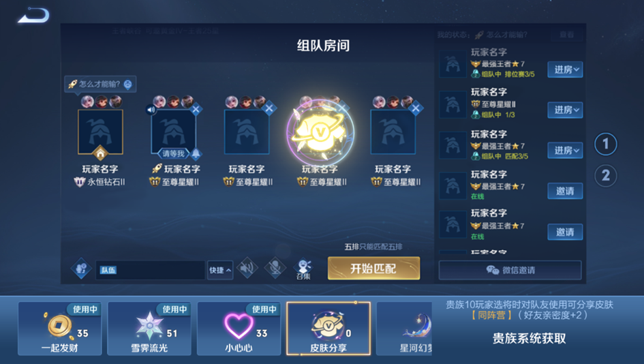
Task: Toggle the team speaker mute button
Action: [x=247, y=269]
